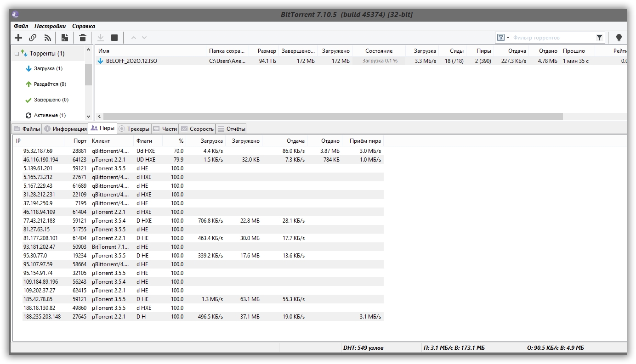This screenshot has width=636, height=364.
Task: Open the Файл menu
Action: pos(21,26)
